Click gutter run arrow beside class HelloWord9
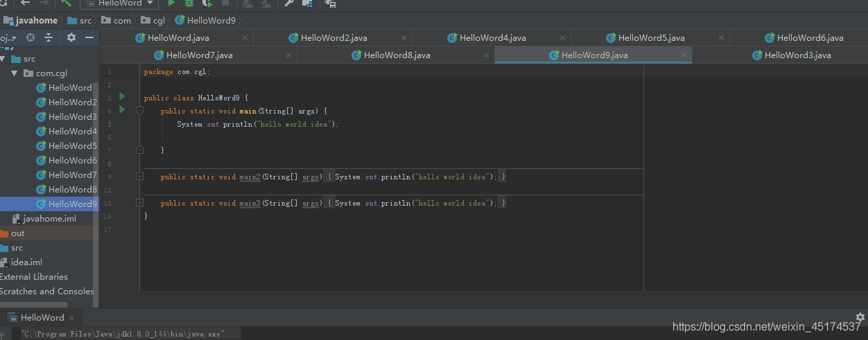 click(x=123, y=96)
